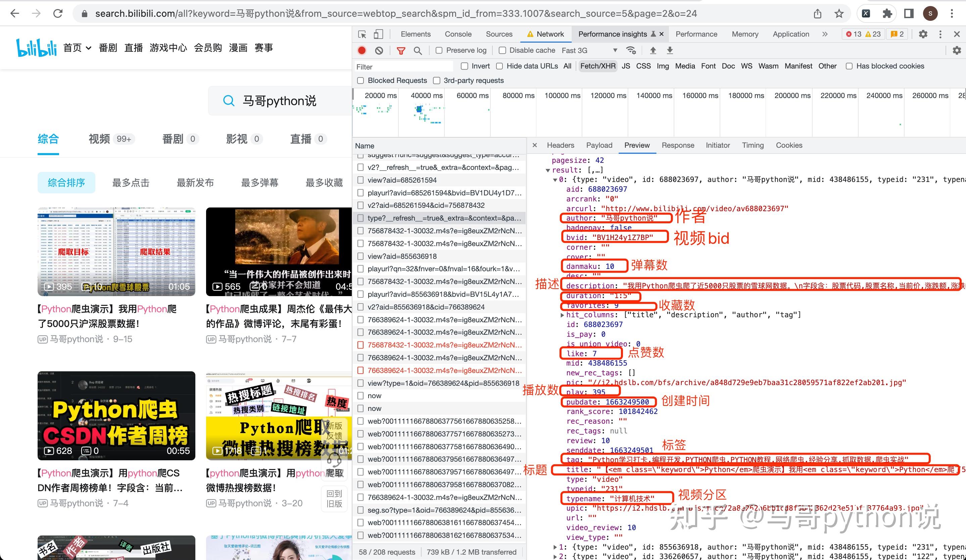Image resolution: width=966 pixels, height=560 pixels.
Task: Open the network filter funnel
Action: [x=401, y=50]
